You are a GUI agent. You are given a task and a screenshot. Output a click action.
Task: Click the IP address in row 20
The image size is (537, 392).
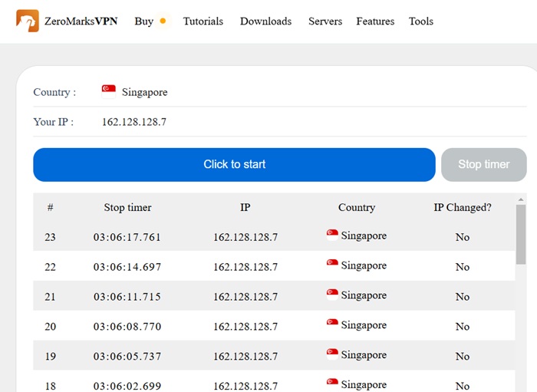(245, 327)
